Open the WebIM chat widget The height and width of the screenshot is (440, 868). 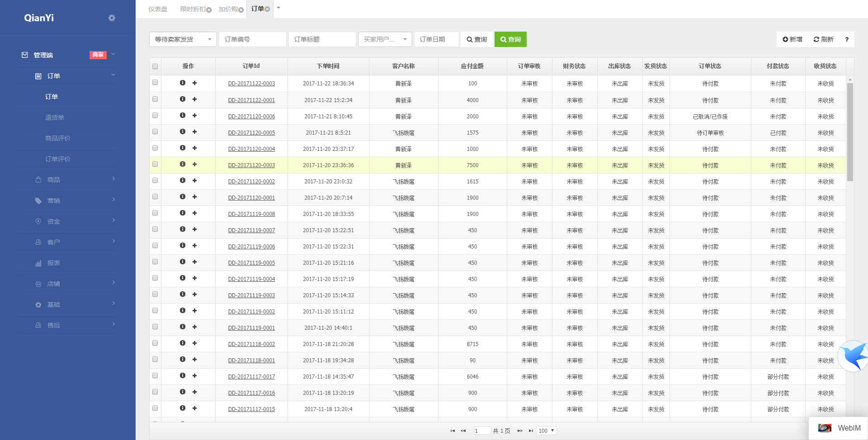839,428
